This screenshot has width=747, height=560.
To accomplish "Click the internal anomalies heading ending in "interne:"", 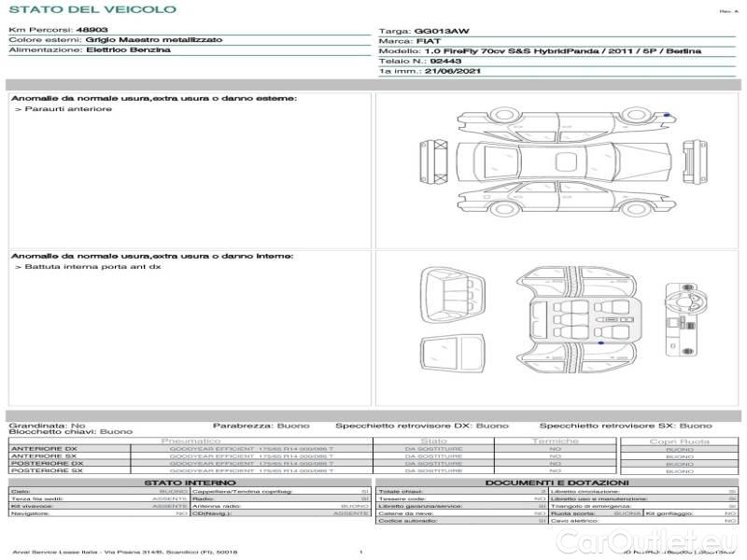I will (152, 256).
